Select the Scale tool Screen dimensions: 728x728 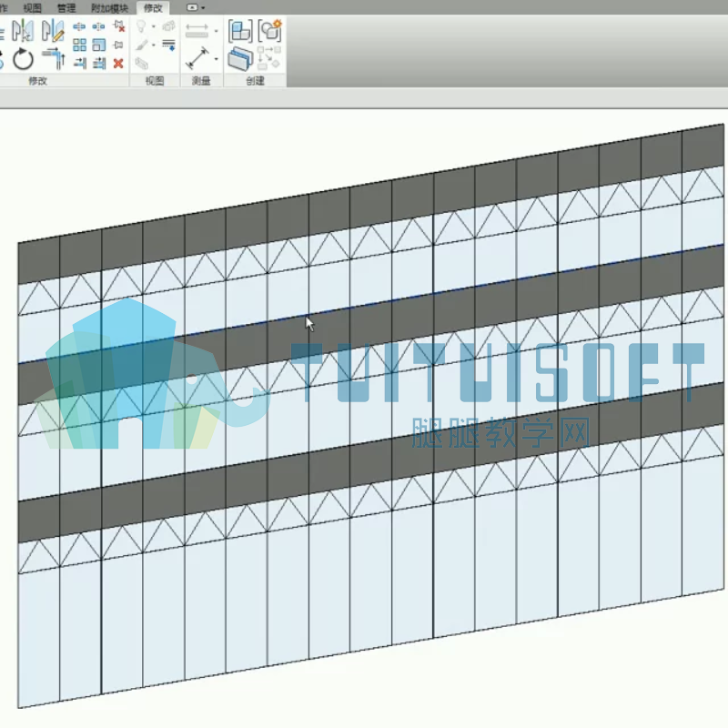[99, 45]
